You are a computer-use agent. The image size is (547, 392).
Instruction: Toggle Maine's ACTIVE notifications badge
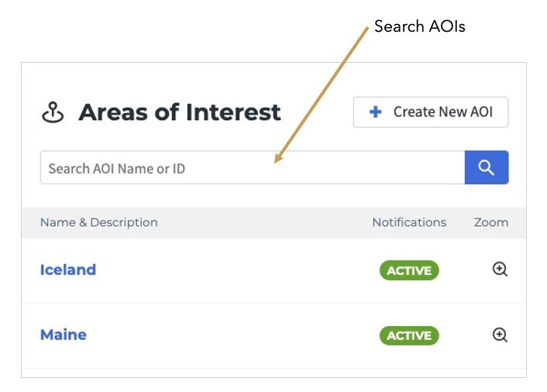coord(409,335)
